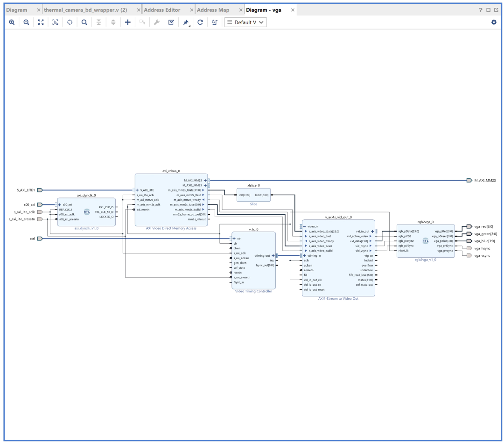Select the xlslice_0 Slice block

tap(253, 195)
